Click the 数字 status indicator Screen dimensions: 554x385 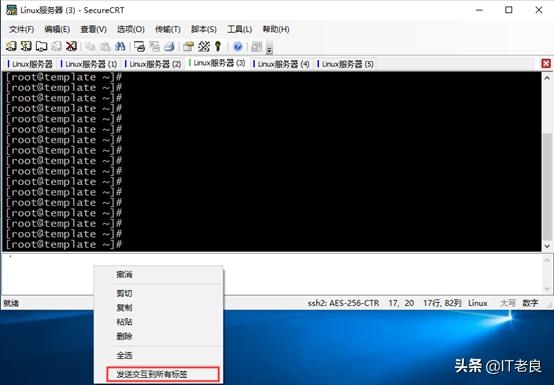pos(530,303)
